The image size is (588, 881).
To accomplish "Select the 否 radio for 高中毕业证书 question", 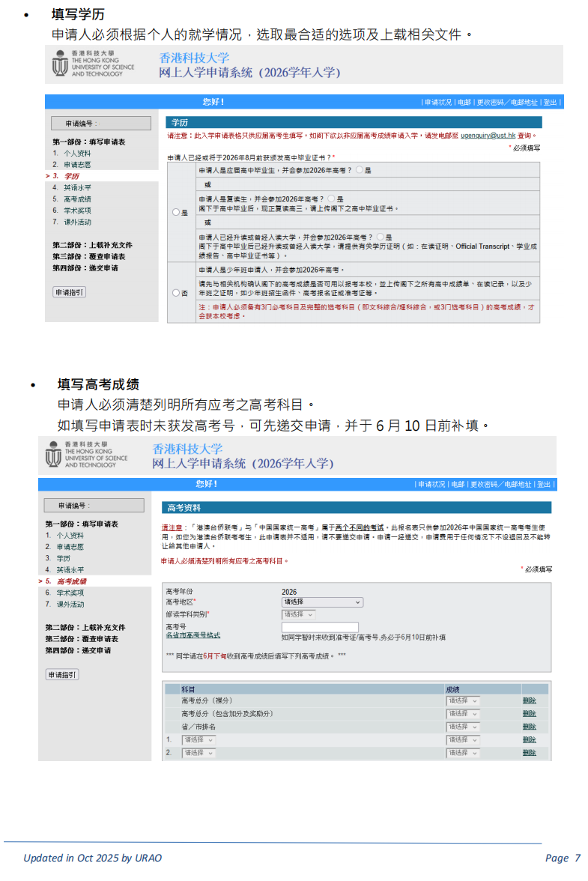I will click(176, 293).
